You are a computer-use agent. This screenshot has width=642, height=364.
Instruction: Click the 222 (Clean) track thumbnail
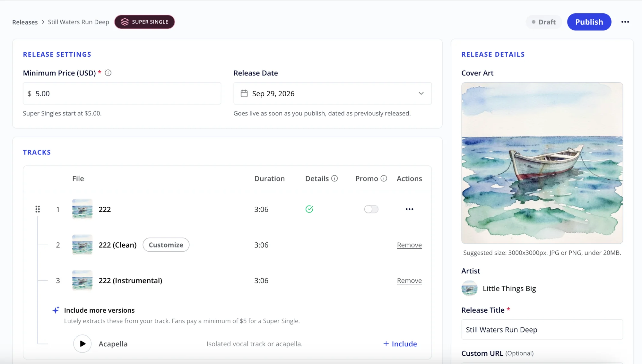[82, 245]
